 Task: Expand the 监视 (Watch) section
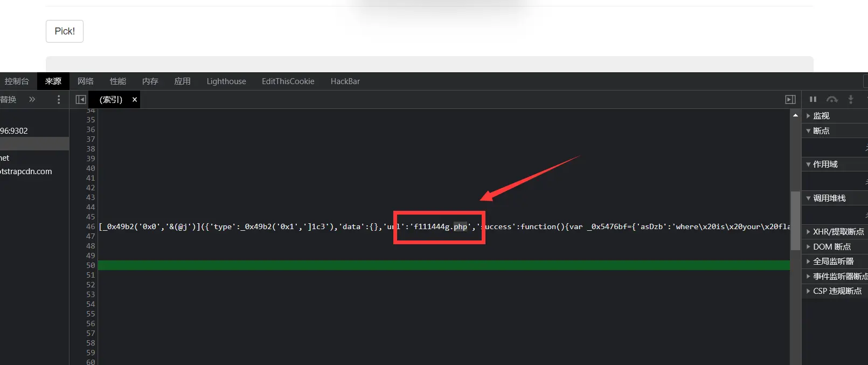coord(821,116)
